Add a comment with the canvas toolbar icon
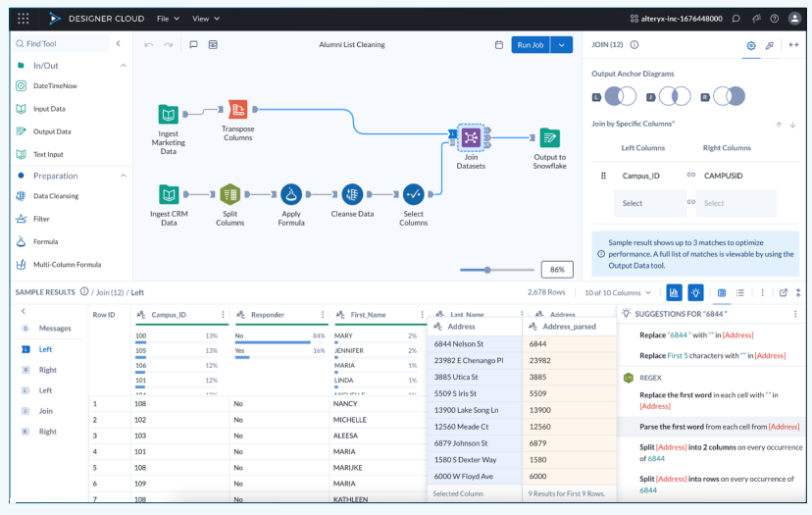The image size is (812, 515). (193, 44)
